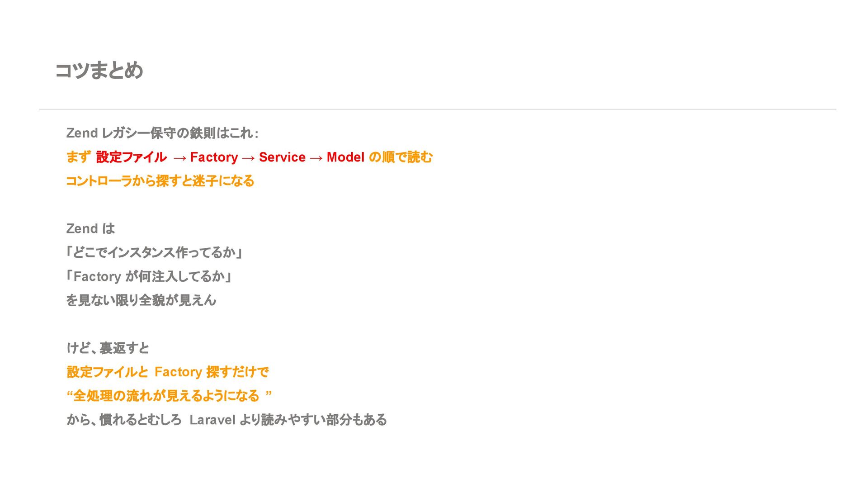Click the orange word まず

(x=78, y=157)
